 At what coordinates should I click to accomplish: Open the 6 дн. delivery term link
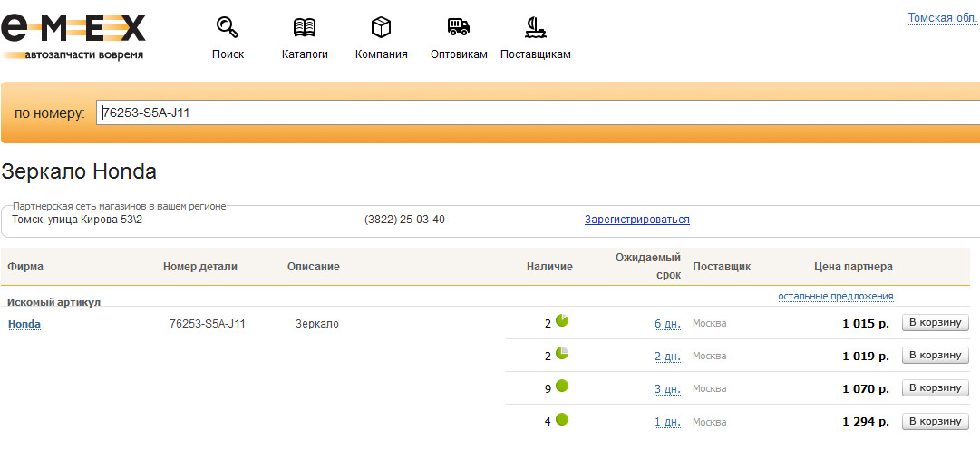coord(667,324)
